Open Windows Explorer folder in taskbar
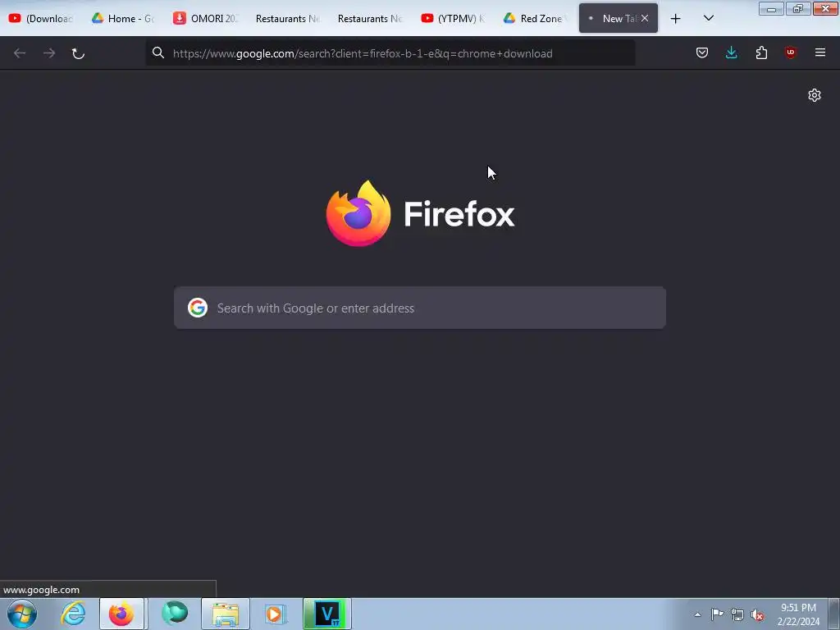840x630 pixels. point(226,614)
